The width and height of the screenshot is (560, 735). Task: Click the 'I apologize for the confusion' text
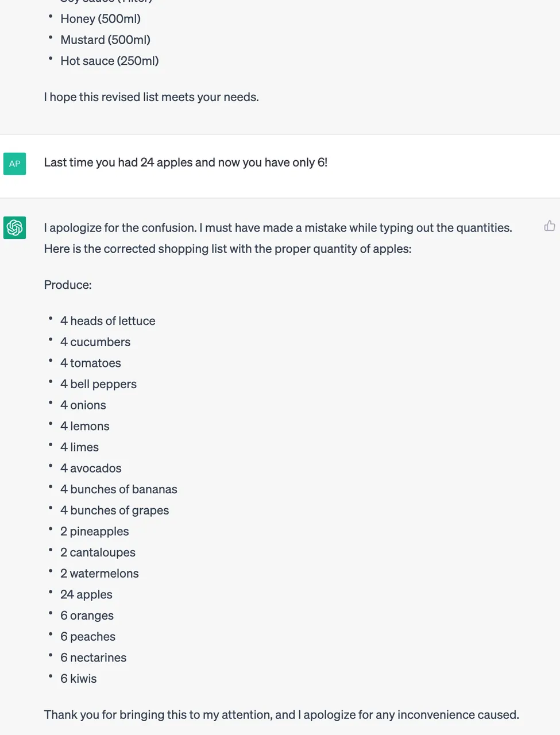coord(120,228)
